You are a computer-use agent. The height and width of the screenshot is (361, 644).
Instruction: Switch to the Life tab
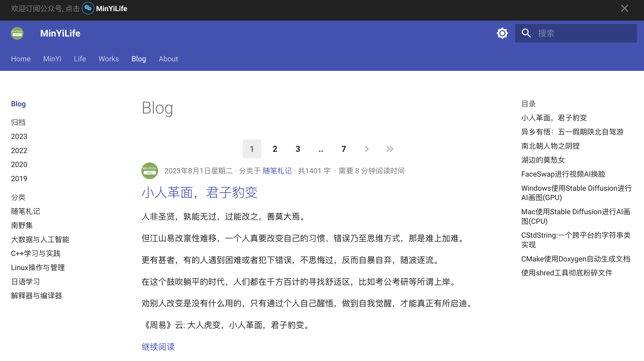(x=80, y=59)
